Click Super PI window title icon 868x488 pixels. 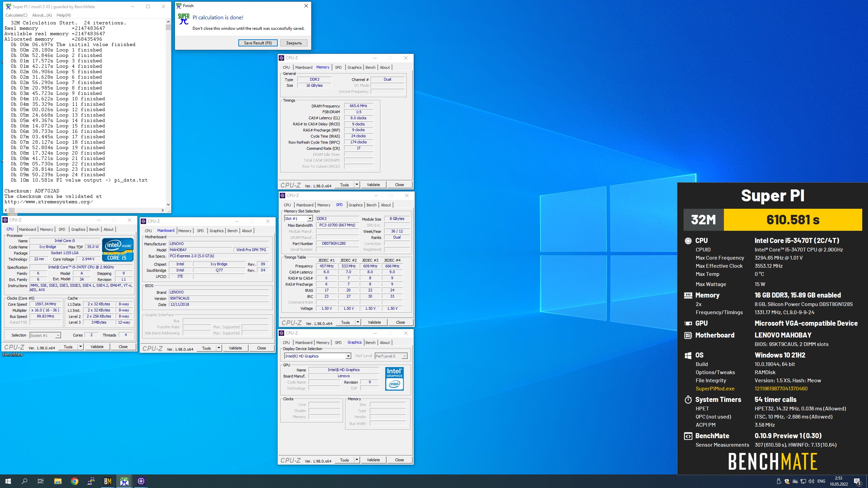pos(8,6)
